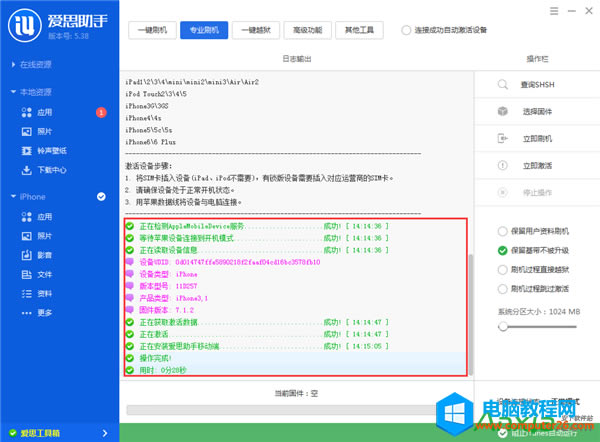Click the 设备类型: iPhone log line
Viewport: 600px width, 442px height.
point(168,274)
